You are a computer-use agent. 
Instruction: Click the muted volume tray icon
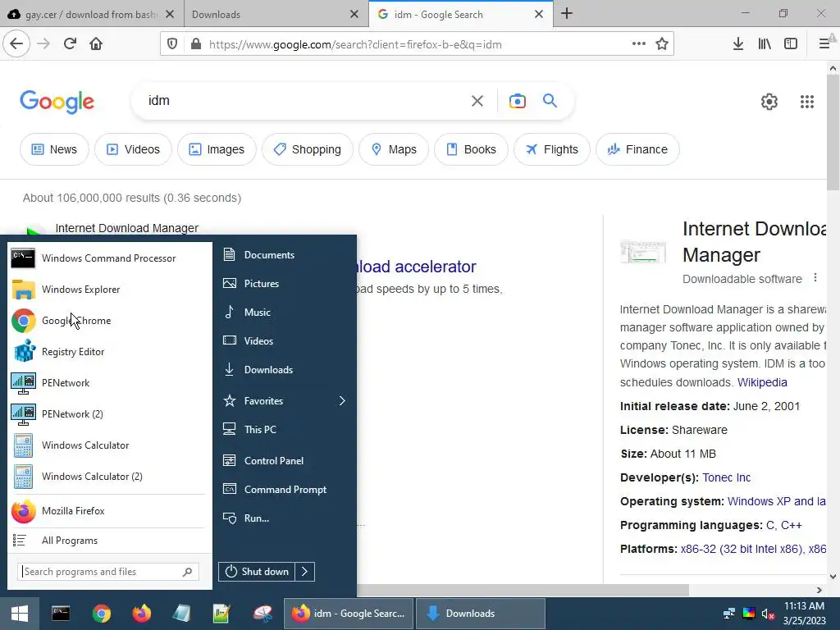pos(768,614)
